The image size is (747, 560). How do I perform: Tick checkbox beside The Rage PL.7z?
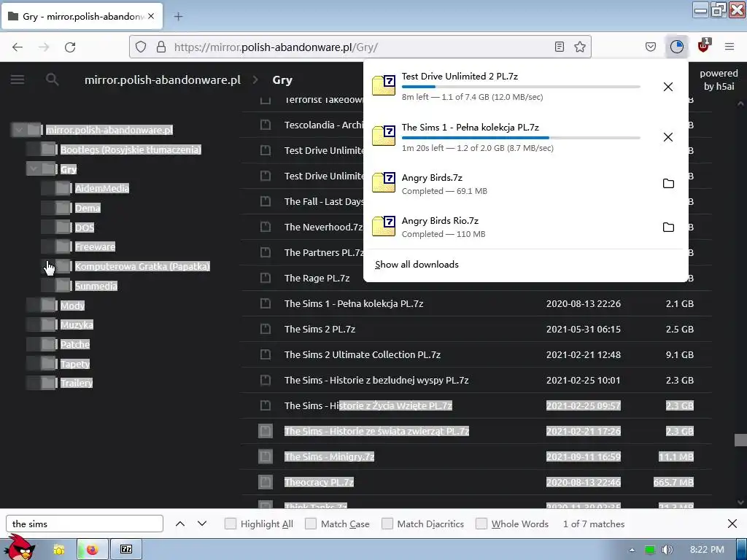pyautogui.click(x=266, y=278)
